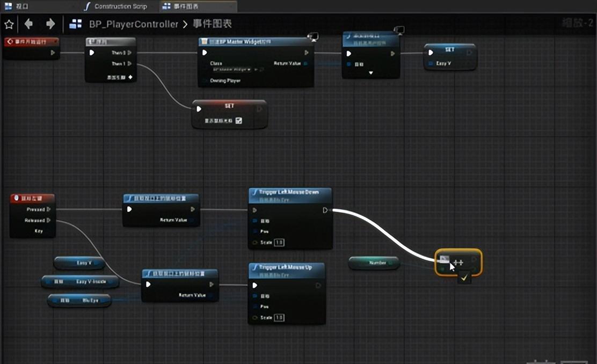This screenshot has height=364, width=597.
Task: Select the SET Easy V node header
Action: tap(450, 49)
